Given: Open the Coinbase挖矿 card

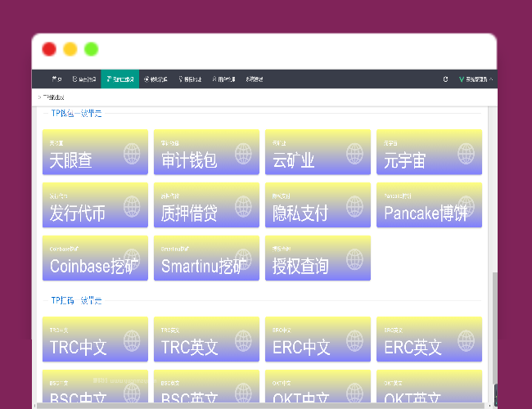Looking at the screenshot, I should [95, 258].
